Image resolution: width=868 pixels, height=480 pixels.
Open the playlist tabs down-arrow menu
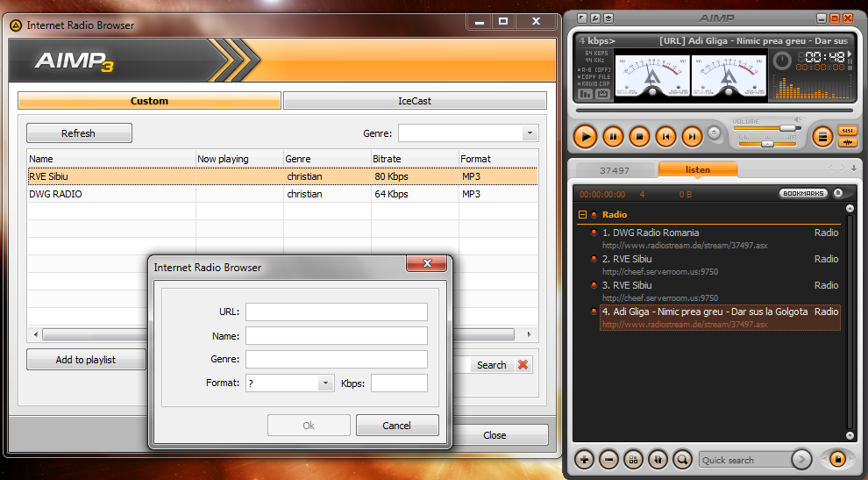click(x=854, y=168)
